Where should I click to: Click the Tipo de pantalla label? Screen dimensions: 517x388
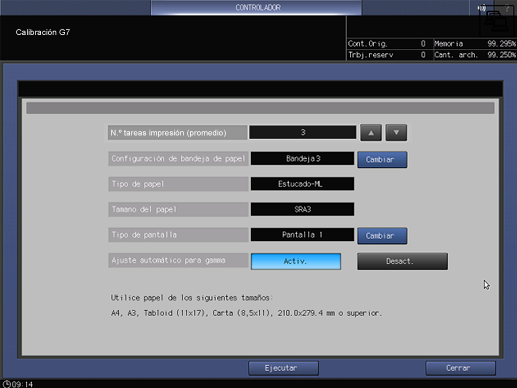(x=178, y=235)
